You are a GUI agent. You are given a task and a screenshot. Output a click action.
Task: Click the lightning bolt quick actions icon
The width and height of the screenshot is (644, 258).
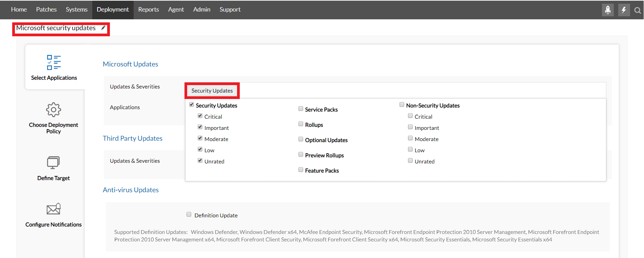pyautogui.click(x=624, y=10)
